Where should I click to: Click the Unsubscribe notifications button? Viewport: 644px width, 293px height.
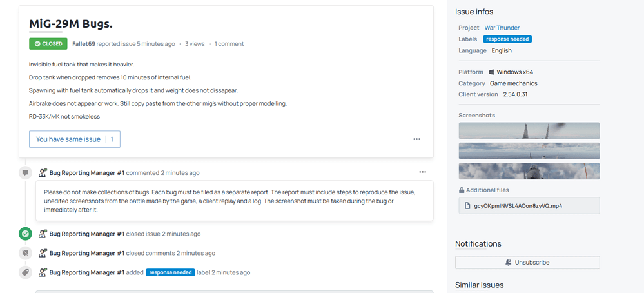(x=527, y=262)
